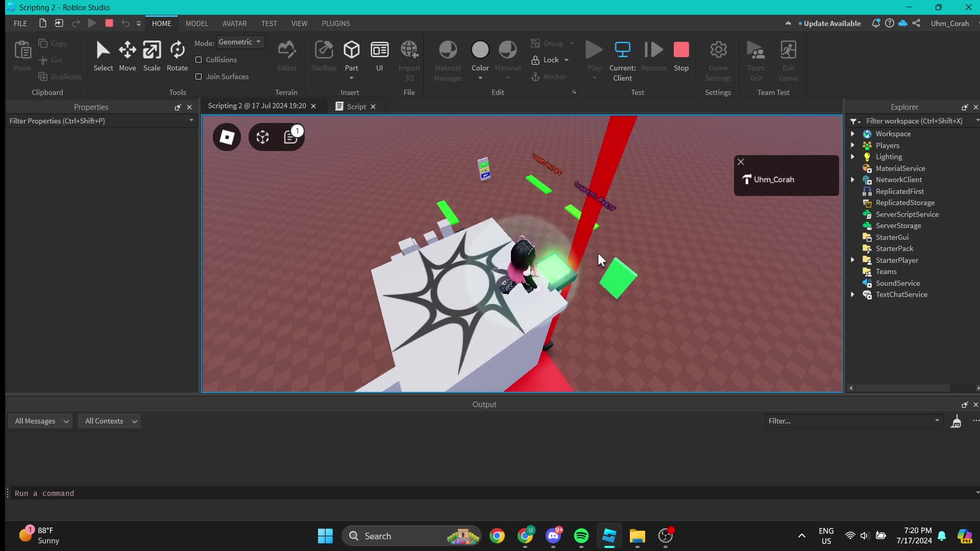Screen dimensions: 980x551
Task: Click the viewport center-camera icon button
Action: pyautogui.click(x=262, y=137)
